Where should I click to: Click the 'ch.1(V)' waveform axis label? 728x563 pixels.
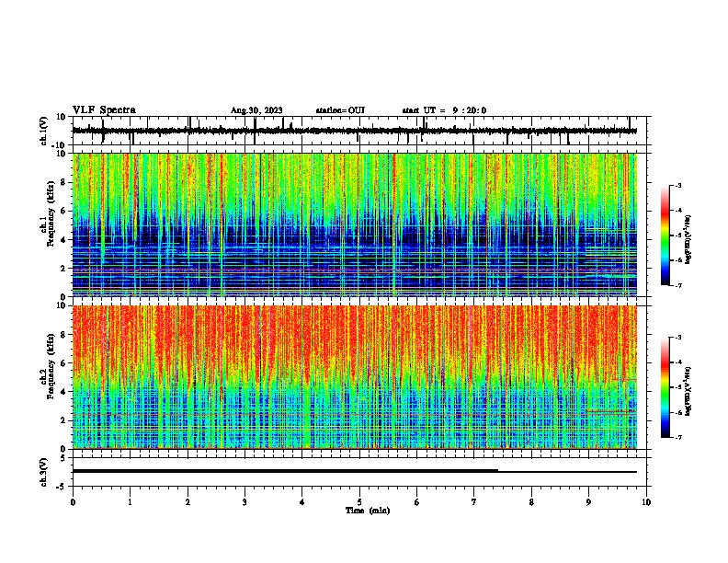[x=44, y=131]
